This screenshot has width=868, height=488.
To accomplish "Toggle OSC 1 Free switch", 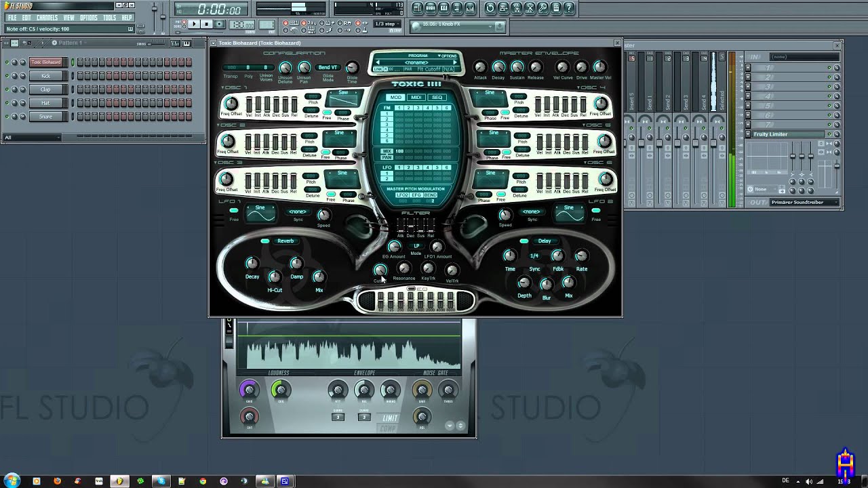I will (x=326, y=113).
